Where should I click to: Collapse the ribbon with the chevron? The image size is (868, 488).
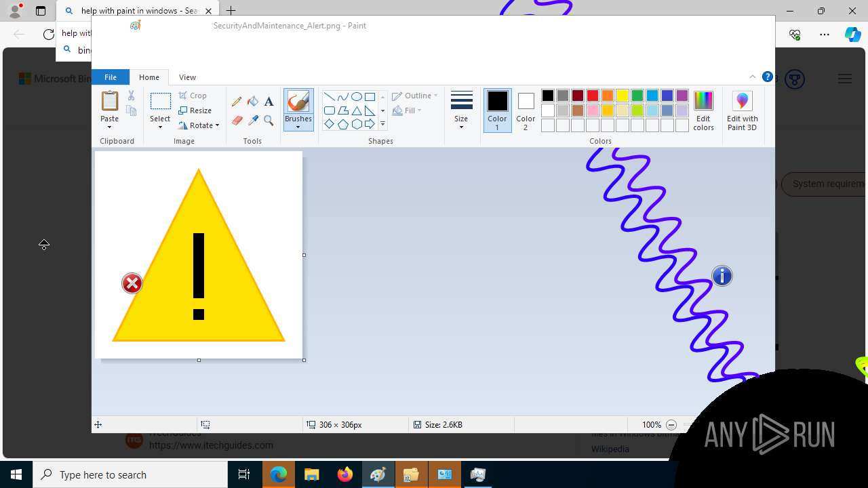(752, 77)
